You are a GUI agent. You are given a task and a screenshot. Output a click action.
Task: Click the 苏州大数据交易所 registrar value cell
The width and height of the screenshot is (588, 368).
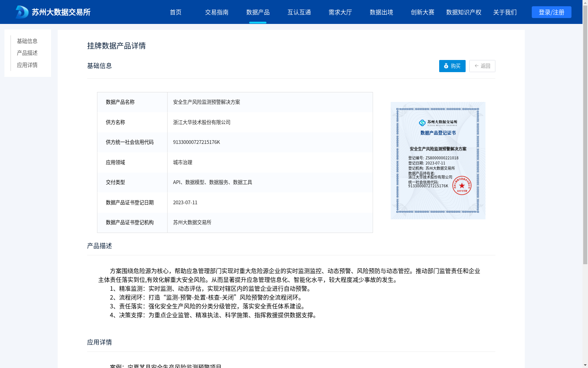270,222
